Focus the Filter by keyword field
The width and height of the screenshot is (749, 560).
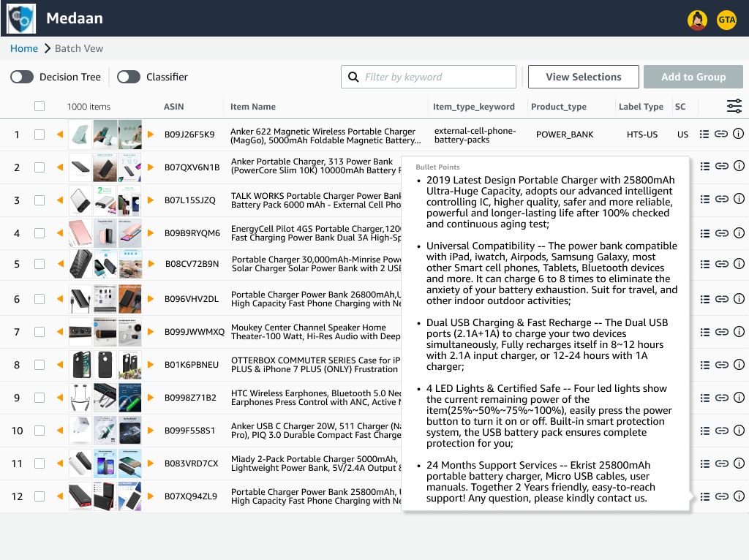pos(429,77)
